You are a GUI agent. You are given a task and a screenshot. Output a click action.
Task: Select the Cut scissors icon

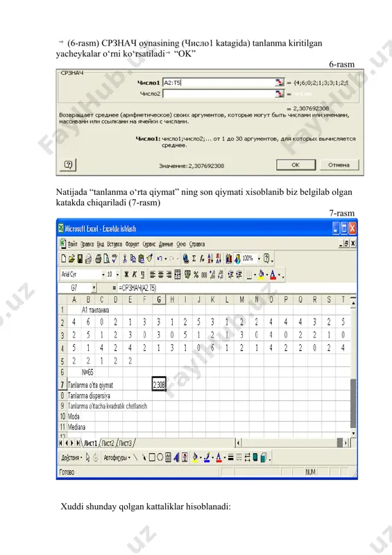tap(124, 259)
